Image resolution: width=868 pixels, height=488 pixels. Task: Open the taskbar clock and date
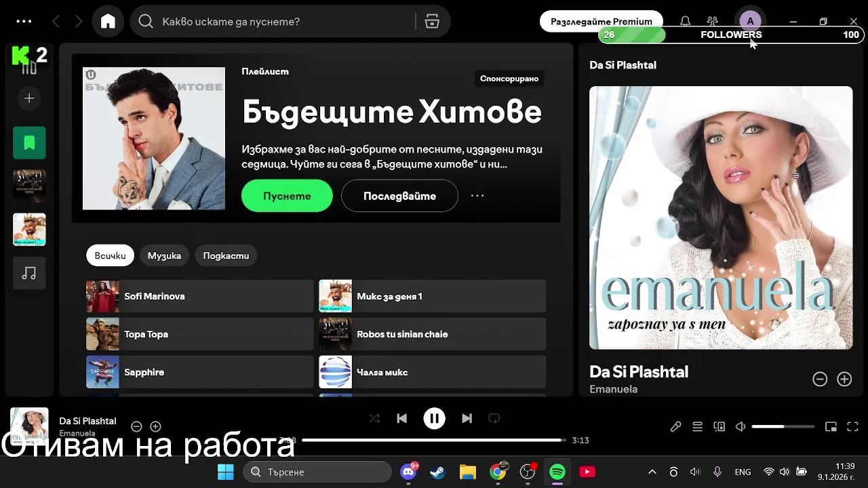[x=836, y=472]
